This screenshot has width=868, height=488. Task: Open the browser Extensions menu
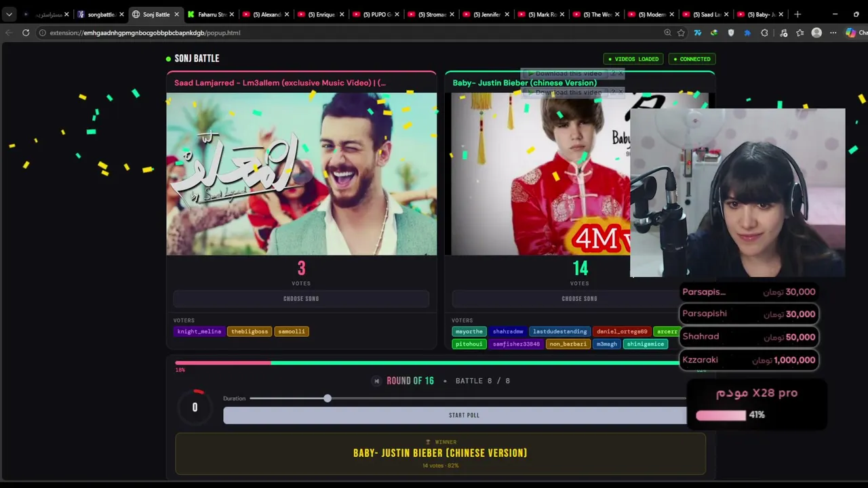pyautogui.click(x=764, y=33)
